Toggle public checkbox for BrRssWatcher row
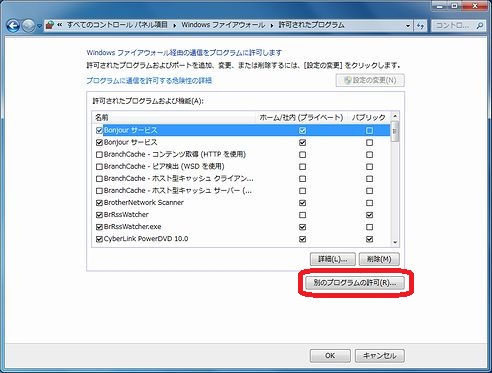This screenshot has height=373, width=492. pyautogui.click(x=369, y=215)
